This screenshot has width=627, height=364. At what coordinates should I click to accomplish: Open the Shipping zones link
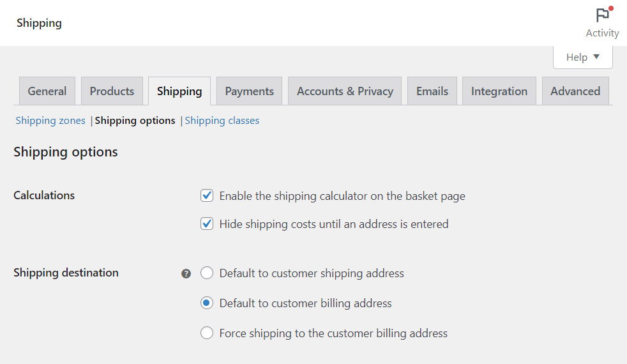50,121
